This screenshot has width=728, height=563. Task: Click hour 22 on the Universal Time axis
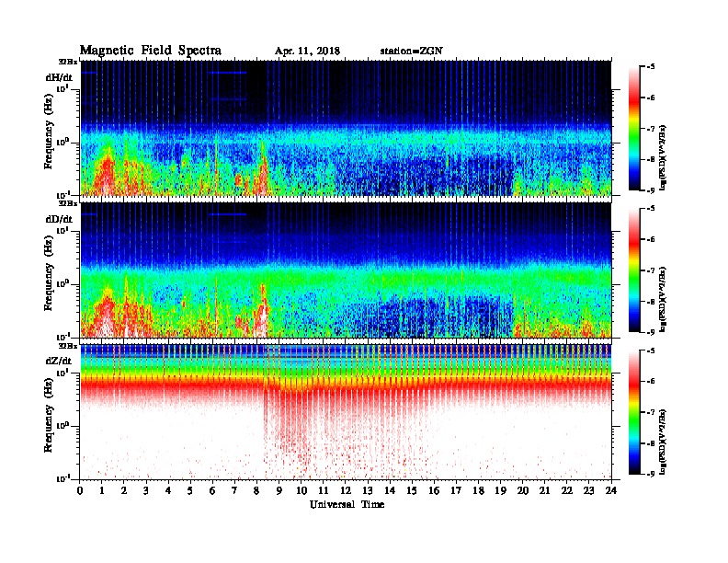(x=567, y=490)
